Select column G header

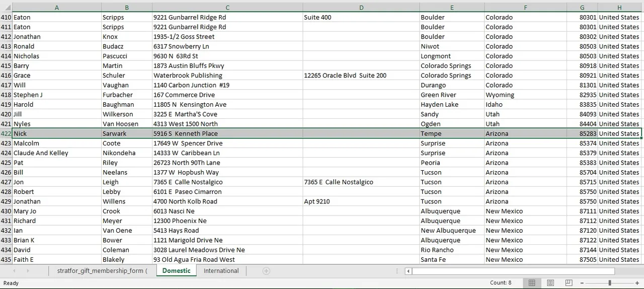click(582, 8)
